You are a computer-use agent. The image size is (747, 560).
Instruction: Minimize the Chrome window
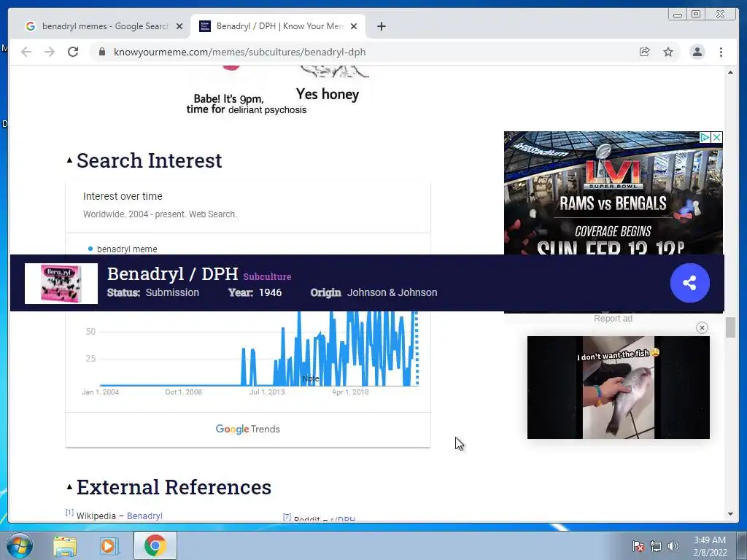pos(677,15)
